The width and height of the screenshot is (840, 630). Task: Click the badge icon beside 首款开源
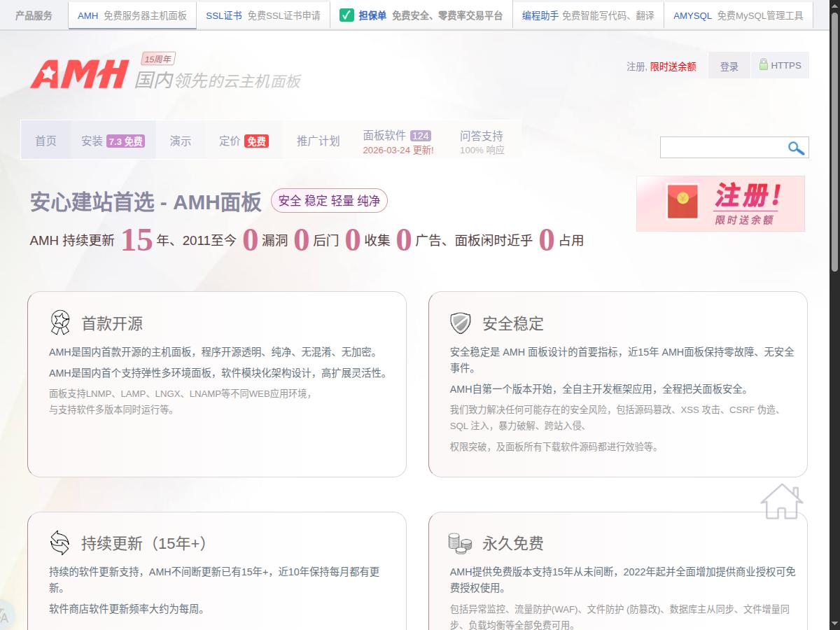pyautogui.click(x=60, y=323)
